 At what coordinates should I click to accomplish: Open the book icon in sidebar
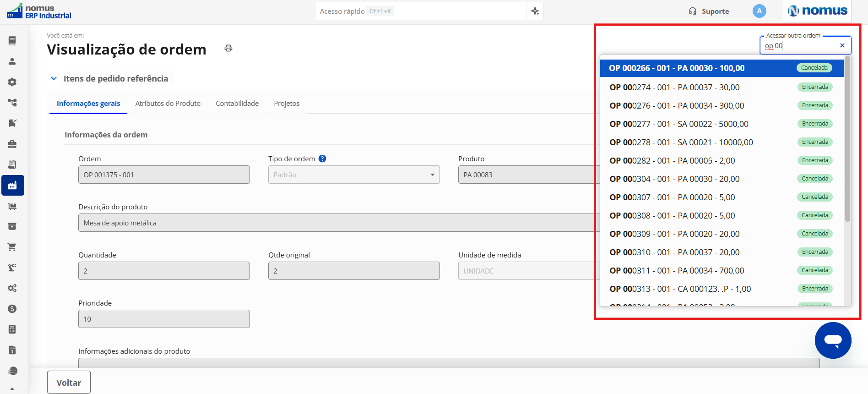pyautogui.click(x=12, y=41)
